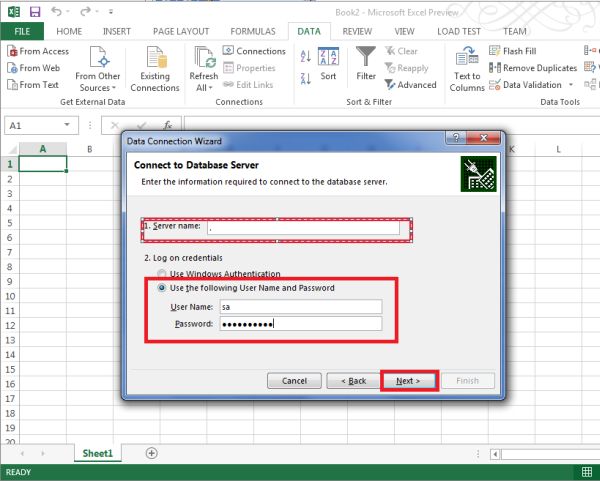This screenshot has width=600, height=481.
Task: Click the Select All corner triangle
Action: 11,149
